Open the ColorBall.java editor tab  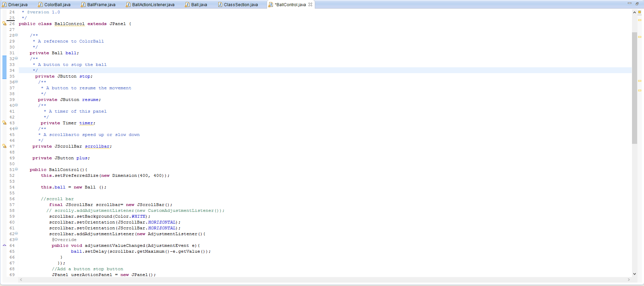click(55, 4)
